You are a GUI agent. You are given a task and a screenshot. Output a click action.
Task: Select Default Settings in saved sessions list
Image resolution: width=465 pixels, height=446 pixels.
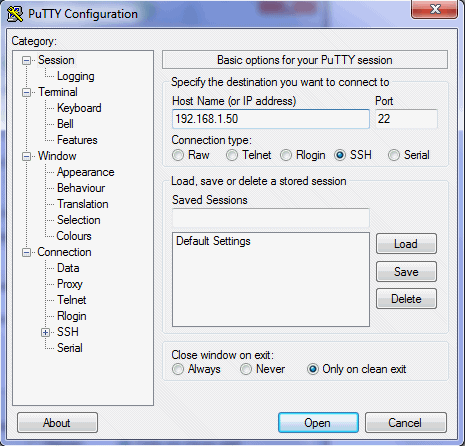click(x=213, y=241)
